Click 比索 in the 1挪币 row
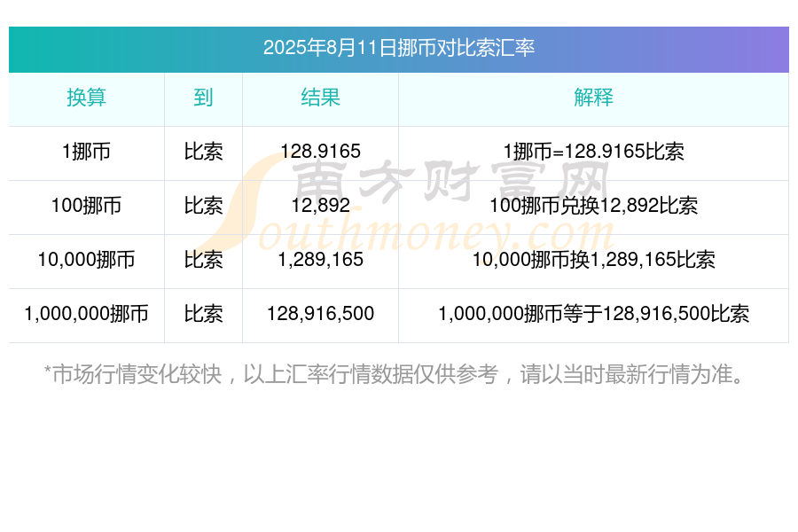798x532 pixels. click(203, 152)
